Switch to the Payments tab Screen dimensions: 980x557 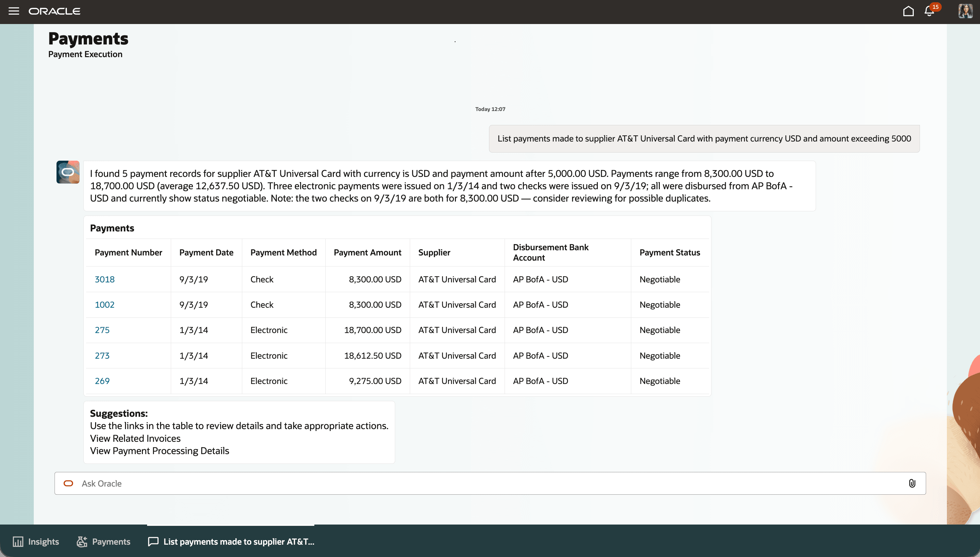103,541
